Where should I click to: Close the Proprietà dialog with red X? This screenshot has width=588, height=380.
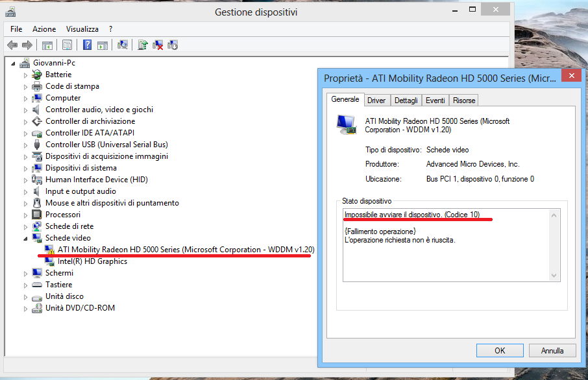tap(572, 75)
